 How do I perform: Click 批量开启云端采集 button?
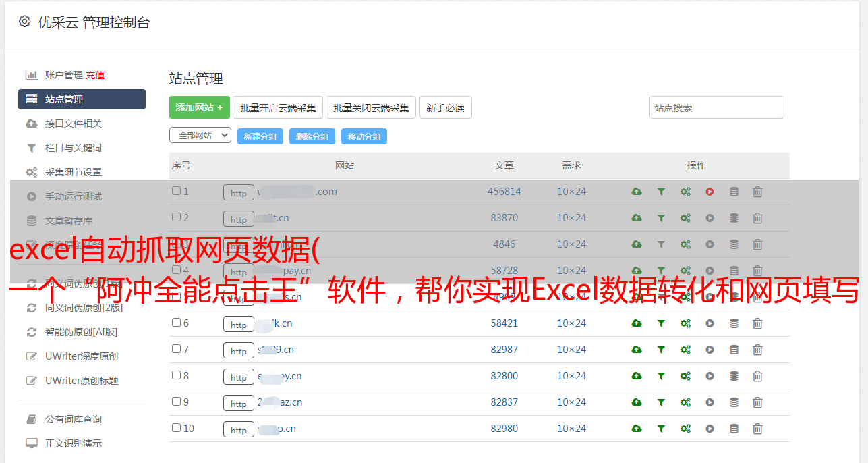click(x=278, y=107)
